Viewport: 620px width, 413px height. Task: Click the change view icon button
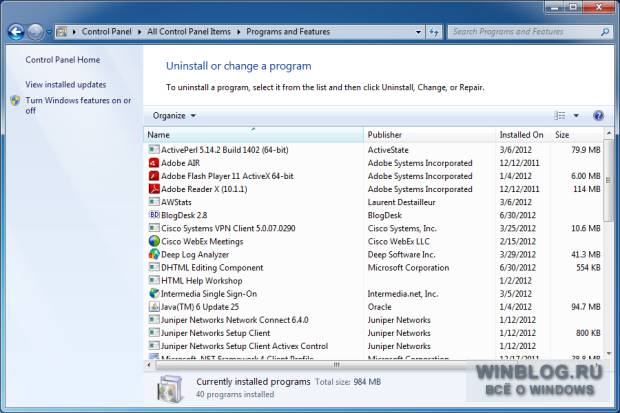560,116
